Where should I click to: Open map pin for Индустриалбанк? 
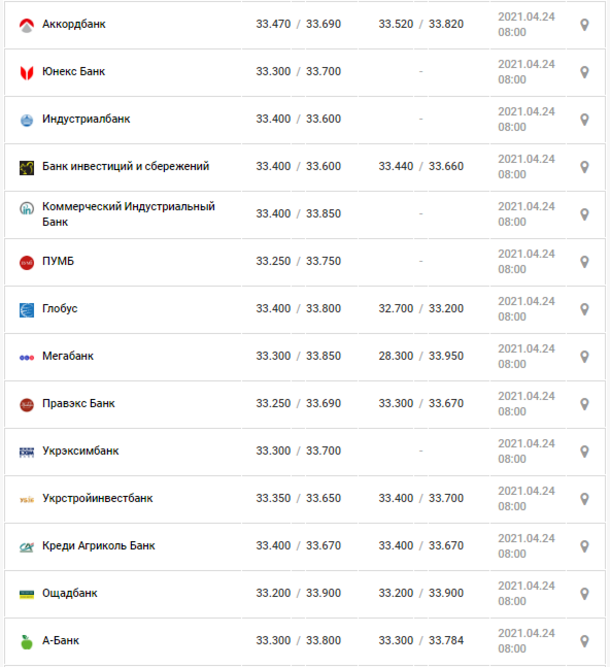585,120
